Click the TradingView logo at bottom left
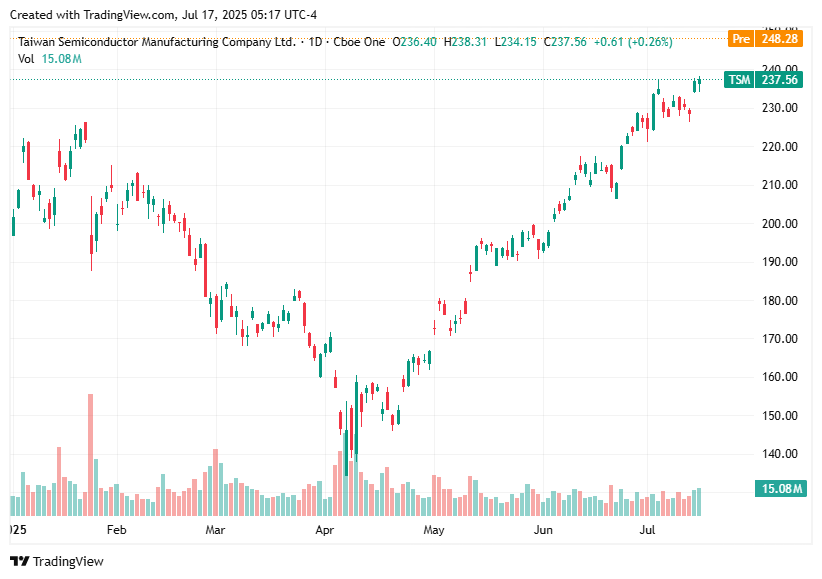 pos(57,561)
